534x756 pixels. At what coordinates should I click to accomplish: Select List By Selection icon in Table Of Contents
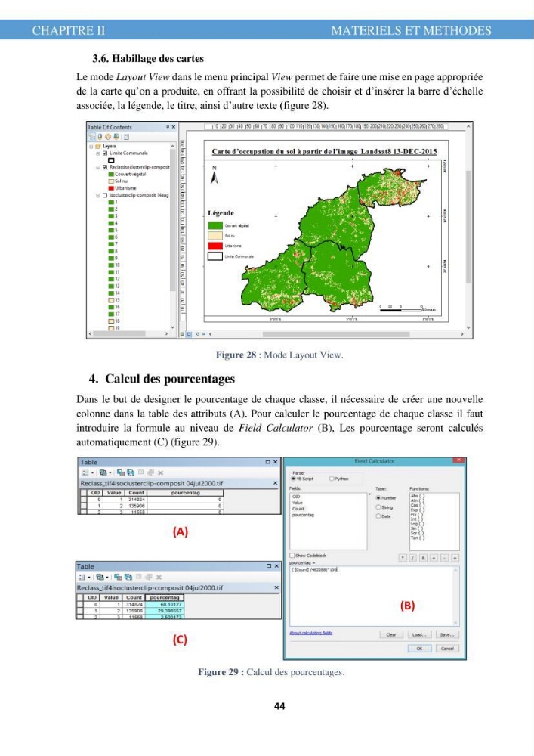click(x=116, y=137)
